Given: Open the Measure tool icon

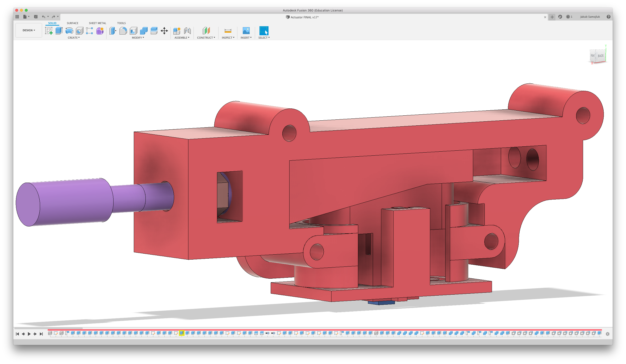Looking at the screenshot, I should [228, 31].
